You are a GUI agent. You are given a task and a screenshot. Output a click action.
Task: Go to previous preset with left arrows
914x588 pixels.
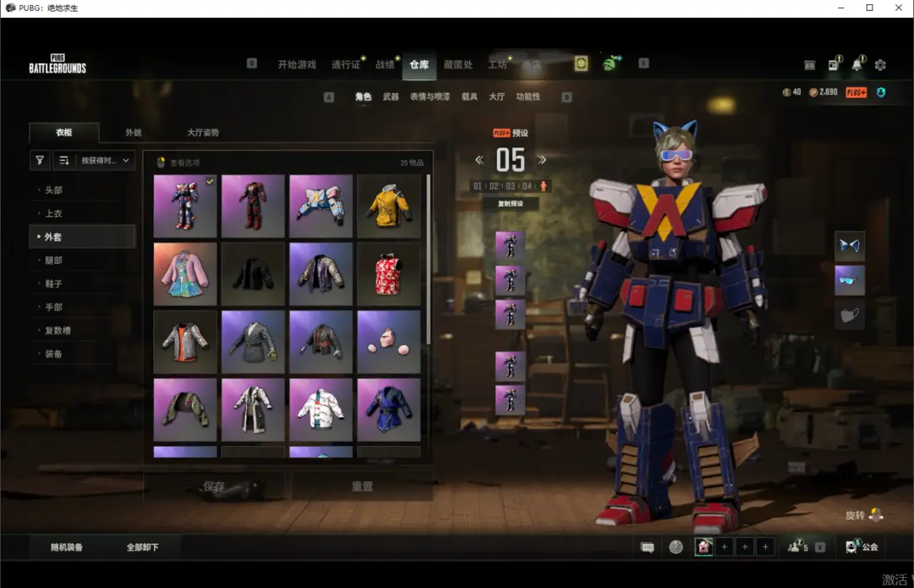(x=479, y=160)
